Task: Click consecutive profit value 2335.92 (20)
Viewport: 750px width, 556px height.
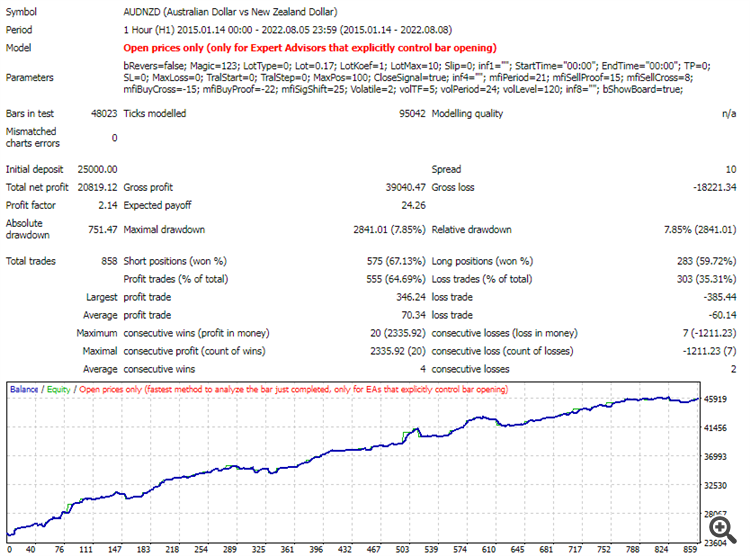Action: pos(397,352)
